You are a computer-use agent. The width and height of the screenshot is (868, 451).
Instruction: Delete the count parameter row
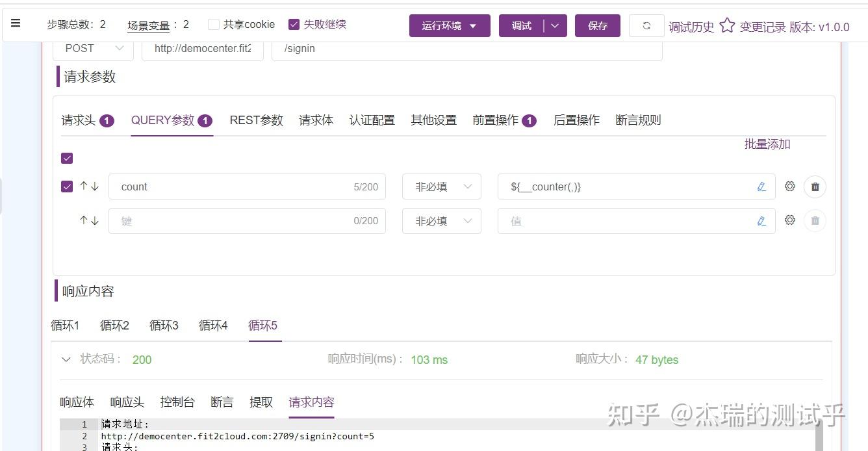coord(815,187)
